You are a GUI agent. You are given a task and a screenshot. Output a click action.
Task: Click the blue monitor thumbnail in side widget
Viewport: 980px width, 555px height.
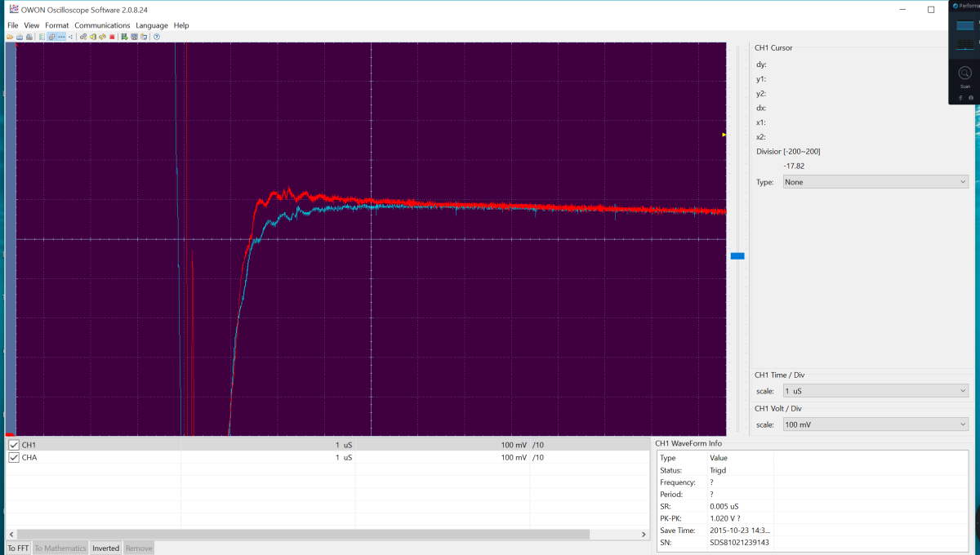[964, 26]
